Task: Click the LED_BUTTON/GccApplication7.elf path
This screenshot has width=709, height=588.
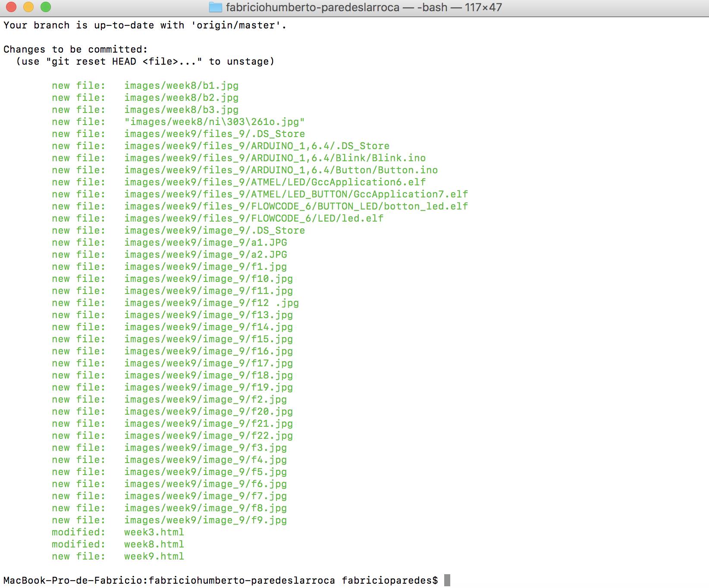Action: point(296,194)
